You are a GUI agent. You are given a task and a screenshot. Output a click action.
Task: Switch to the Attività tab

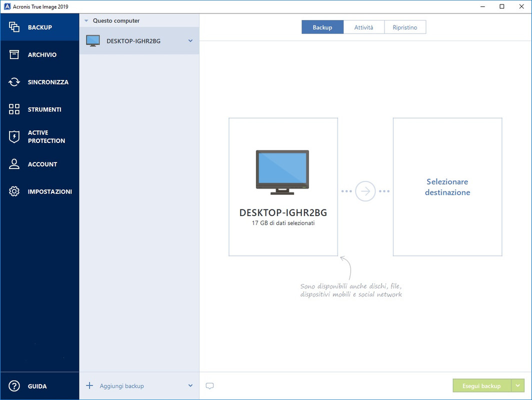tap(363, 27)
